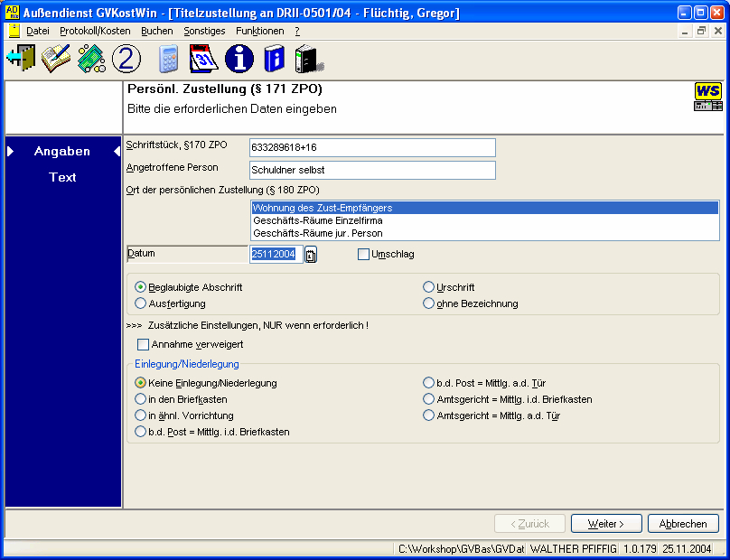Open the blue info book icon
Screen dimensions: 730x560
(x=274, y=59)
